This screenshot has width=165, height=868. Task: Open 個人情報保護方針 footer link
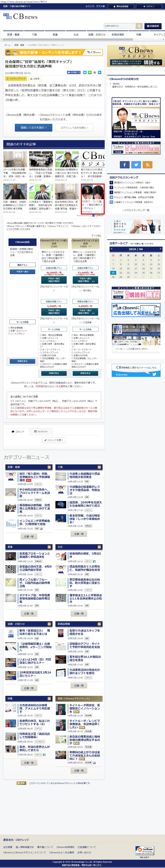(25, 847)
